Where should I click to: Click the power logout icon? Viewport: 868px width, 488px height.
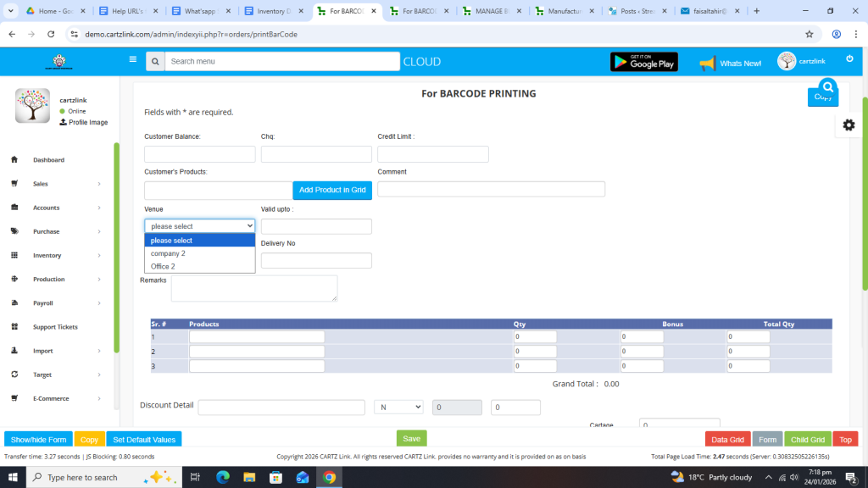tap(849, 58)
